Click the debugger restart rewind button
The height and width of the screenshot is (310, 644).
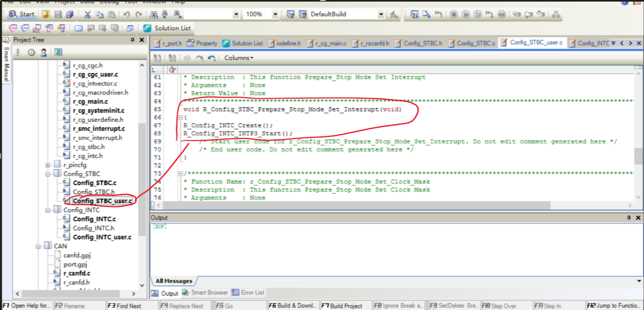(x=501, y=15)
